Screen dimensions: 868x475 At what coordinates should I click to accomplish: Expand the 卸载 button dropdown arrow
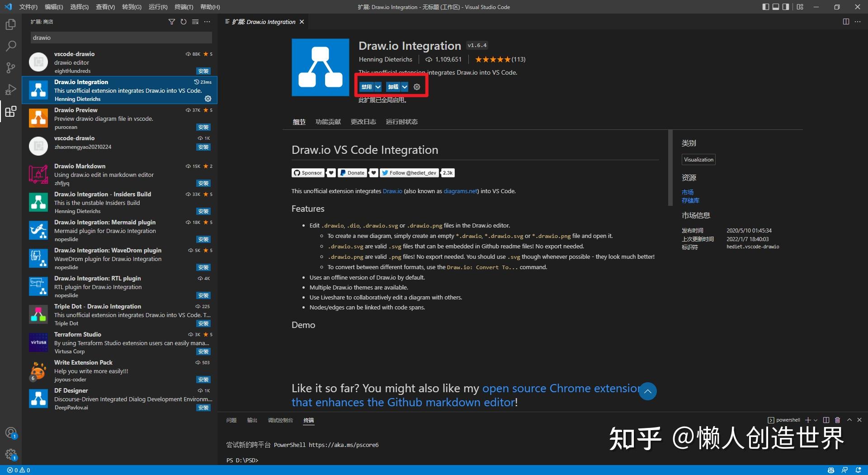(x=405, y=87)
